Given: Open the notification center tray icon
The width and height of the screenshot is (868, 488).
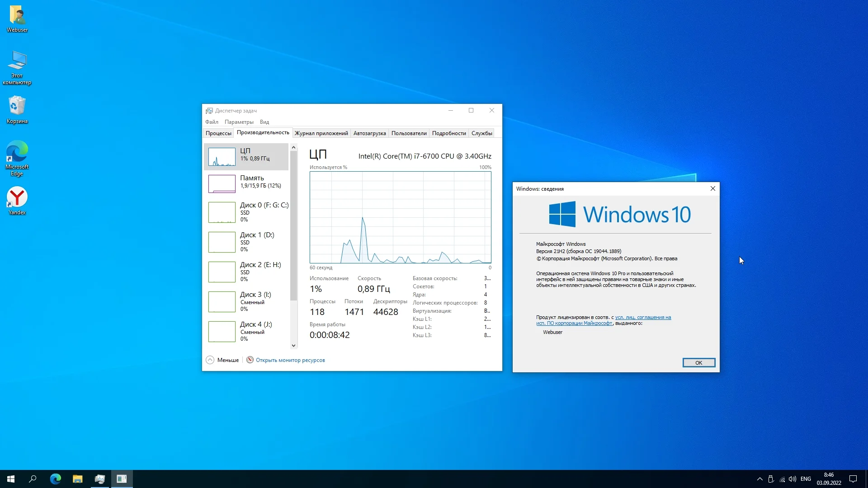Looking at the screenshot, I should point(853,479).
